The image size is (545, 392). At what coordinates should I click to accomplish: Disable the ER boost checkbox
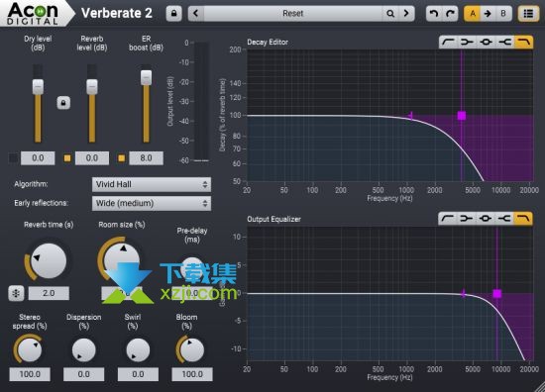121,158
